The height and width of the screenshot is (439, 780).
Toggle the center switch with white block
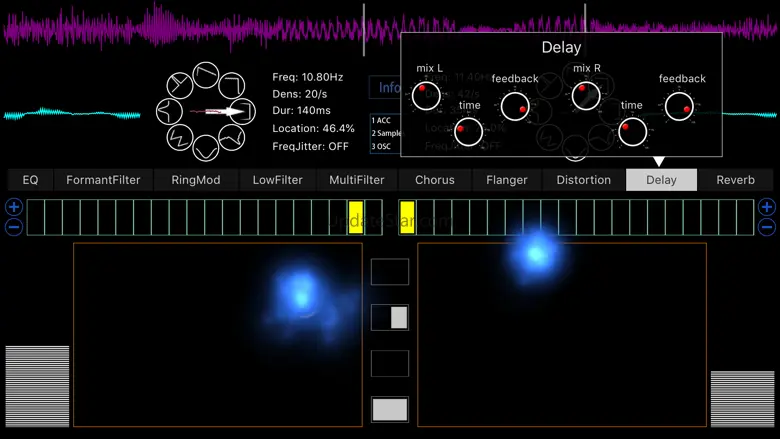coord(390,318)
